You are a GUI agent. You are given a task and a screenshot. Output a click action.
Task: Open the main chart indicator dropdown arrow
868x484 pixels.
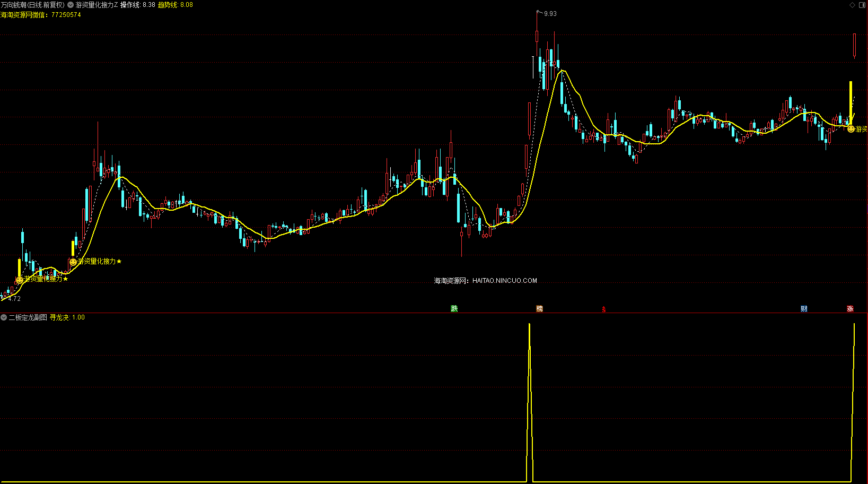pos(71,5)
